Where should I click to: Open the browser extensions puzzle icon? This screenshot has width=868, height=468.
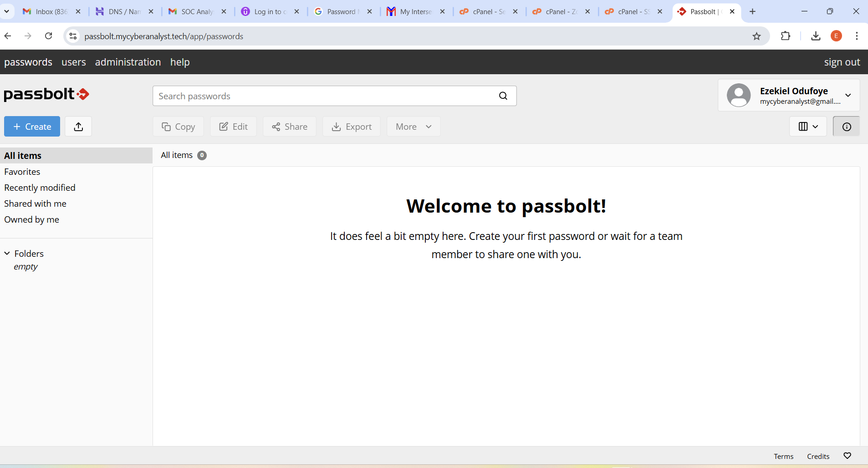(786, 36)
